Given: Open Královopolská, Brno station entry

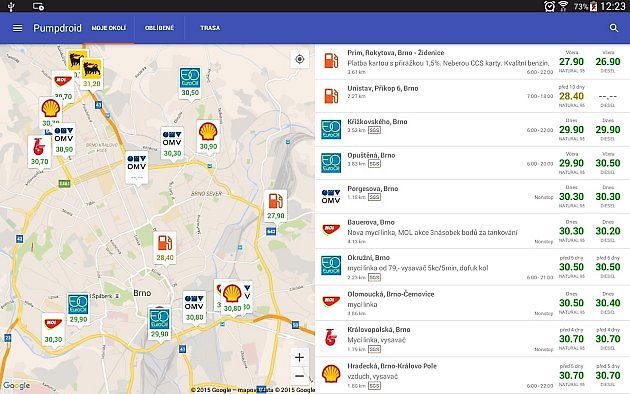Looking at the screenshot, I should (x=472, y=339).
